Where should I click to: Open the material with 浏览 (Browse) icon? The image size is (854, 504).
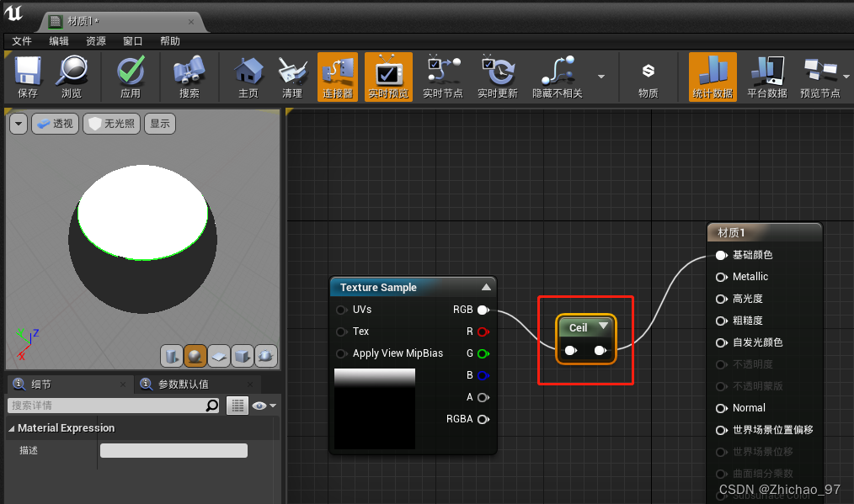pyautogui.click(x=72, y=76)
